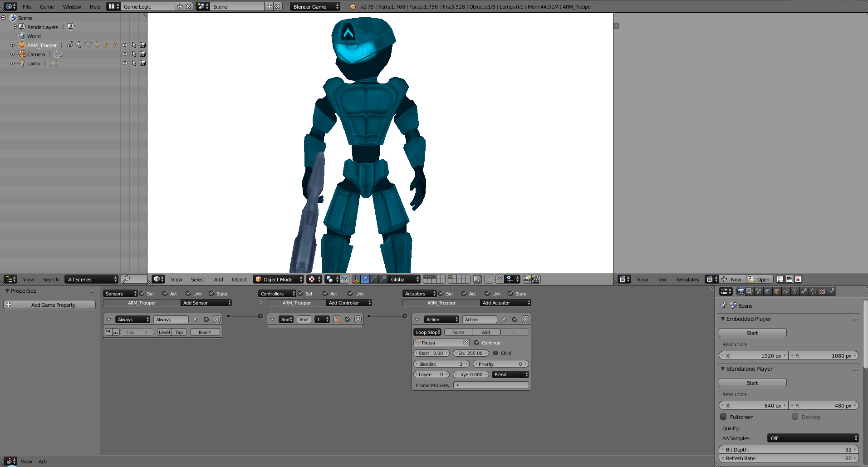Click the Lamp lightbulb icon in outliner

pos(22,63)
